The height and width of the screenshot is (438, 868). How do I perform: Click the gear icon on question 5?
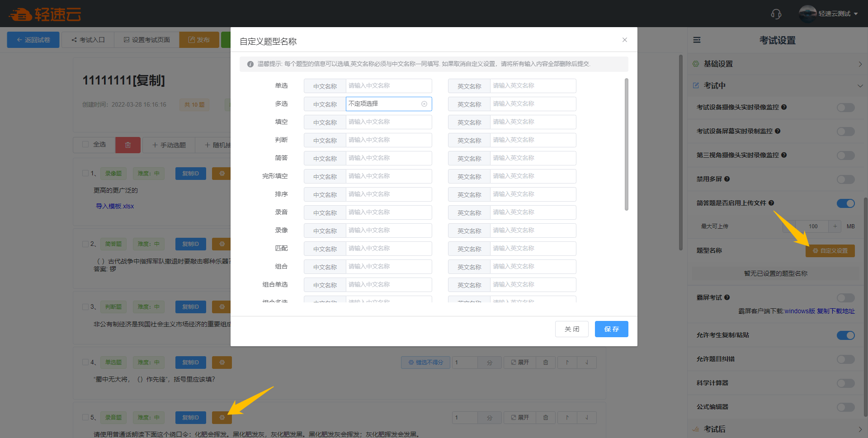pyautogui.click(x=222, y=418)
